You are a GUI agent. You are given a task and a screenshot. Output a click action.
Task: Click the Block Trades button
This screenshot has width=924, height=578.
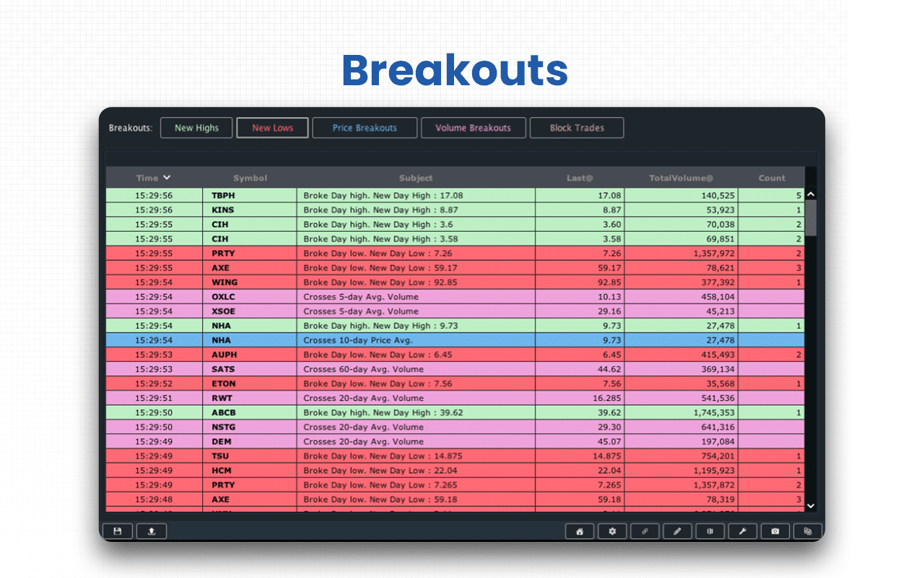[x=577, y=128]
